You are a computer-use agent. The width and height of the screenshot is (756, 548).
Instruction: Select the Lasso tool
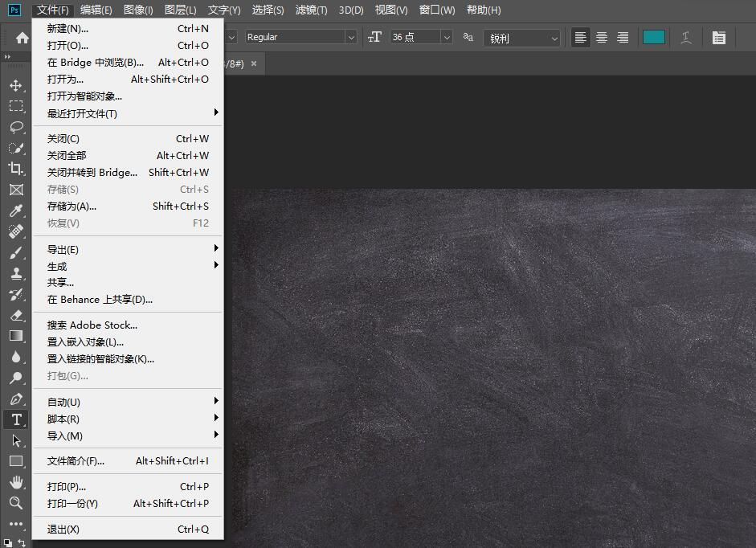coord(16,127)
